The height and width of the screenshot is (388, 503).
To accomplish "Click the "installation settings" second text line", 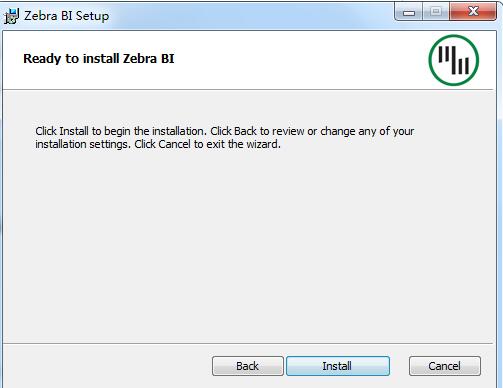I will (x=158, y=144).
